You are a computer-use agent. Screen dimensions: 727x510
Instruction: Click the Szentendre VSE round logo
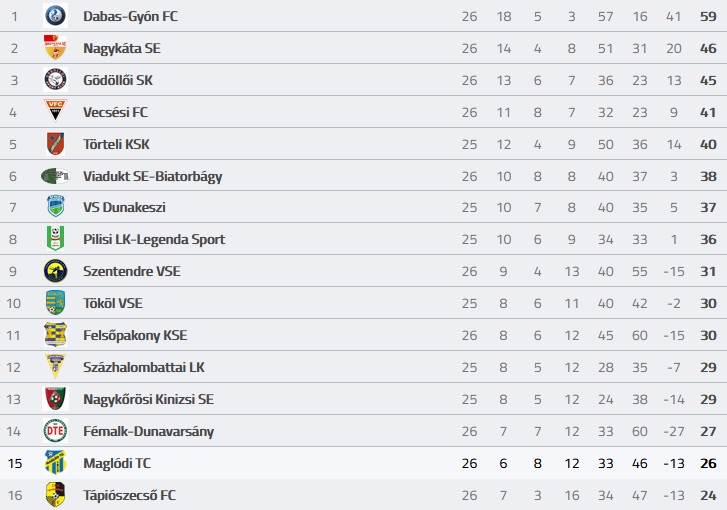pyautogui.click(x=55, y=271)
